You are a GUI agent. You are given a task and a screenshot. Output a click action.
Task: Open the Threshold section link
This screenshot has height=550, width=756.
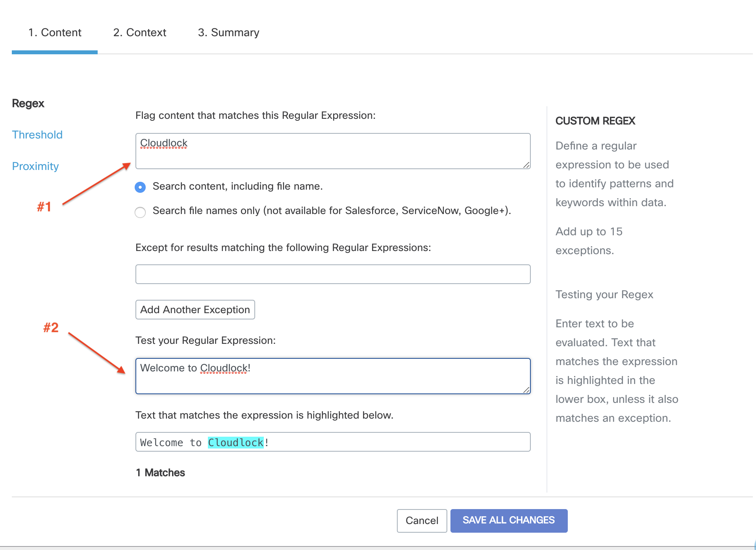pos(37,135)
